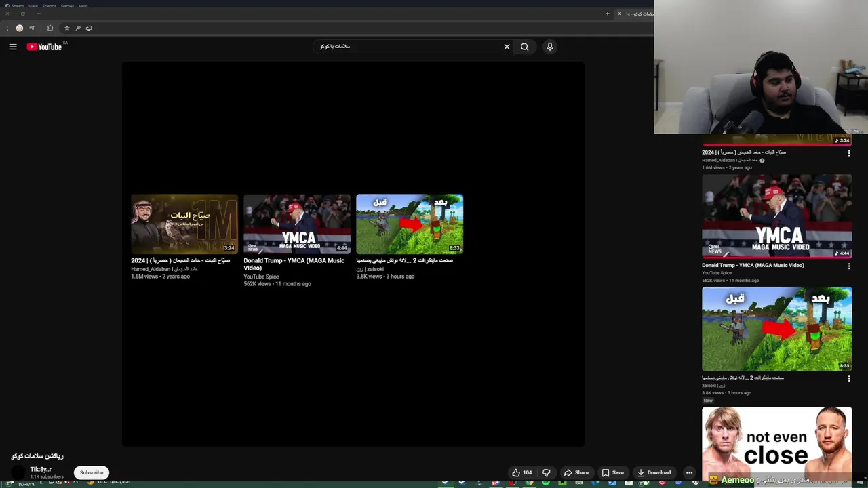The height and width of the screenshot is (488, 868).
Task: Download the video
Action: [x=654, y=472]
